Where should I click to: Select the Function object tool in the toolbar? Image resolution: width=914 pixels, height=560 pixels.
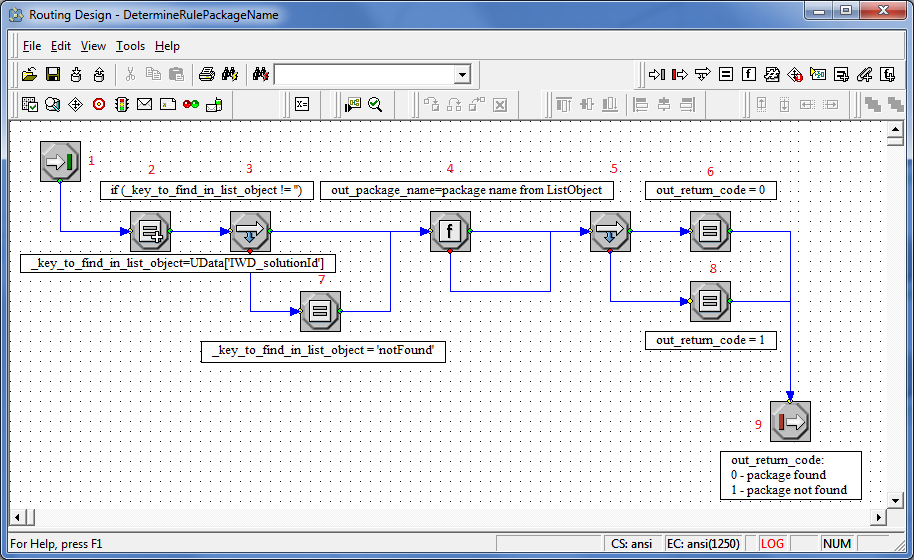coord(747,74)
